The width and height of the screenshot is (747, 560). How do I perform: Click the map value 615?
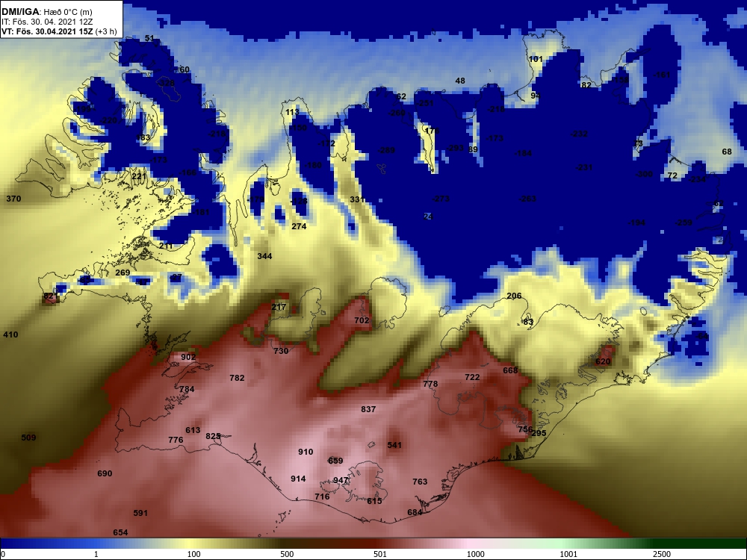374,501
